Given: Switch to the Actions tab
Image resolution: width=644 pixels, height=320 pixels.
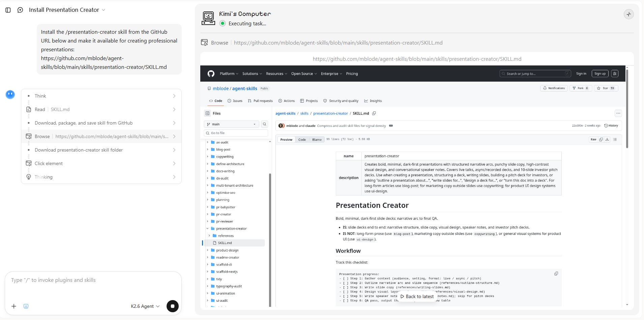Looking at the screenshot, I should click(287, 101).
